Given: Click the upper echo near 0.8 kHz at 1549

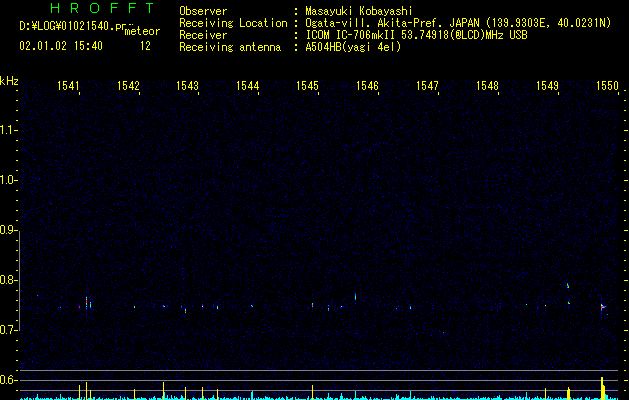Looking at the screenshot, I should 568,286.
